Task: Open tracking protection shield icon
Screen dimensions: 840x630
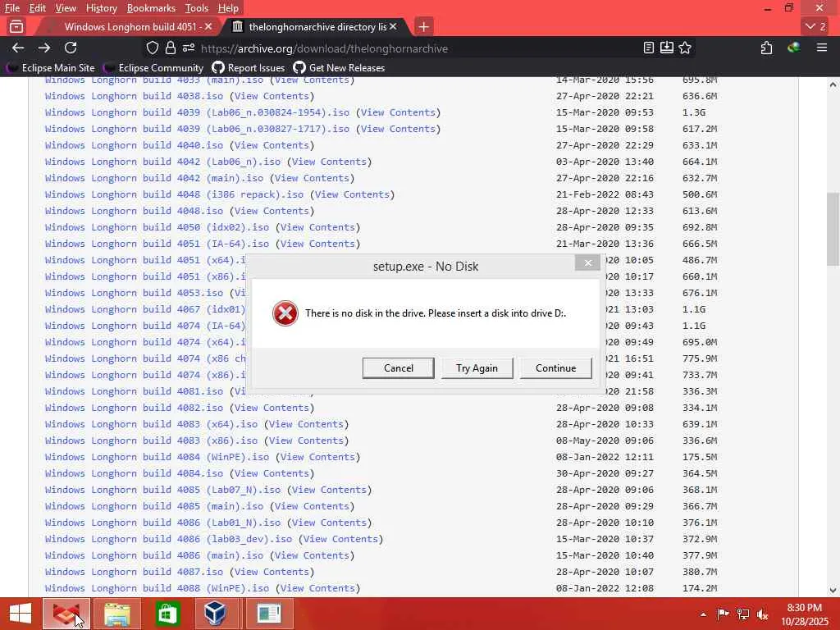Action: pyautogui.click(x=153, y=48)
